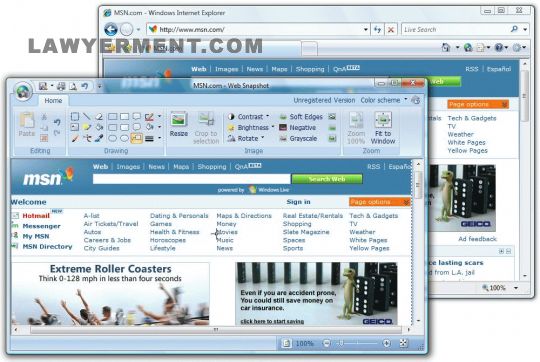Click the Shopping link in Internet Explorer MSN page
This screenshot has width=540, height=362.
(310, 69)
